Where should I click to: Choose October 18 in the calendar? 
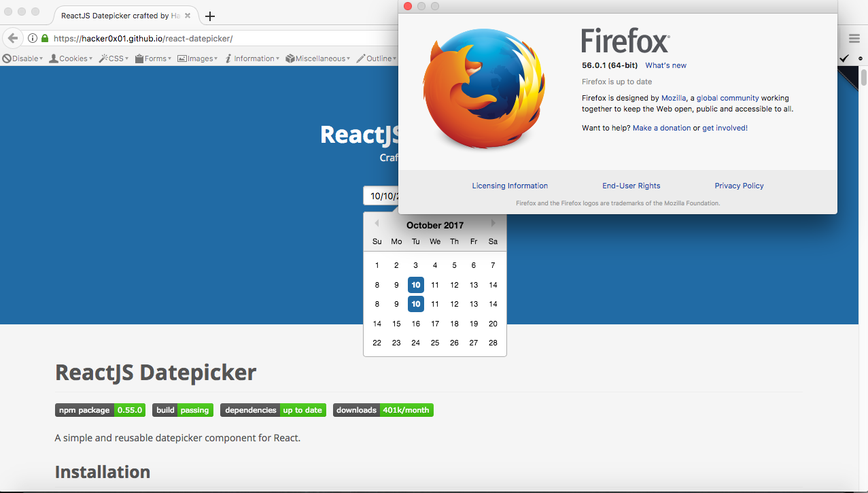pyautogui.click(x=454, y=324)
